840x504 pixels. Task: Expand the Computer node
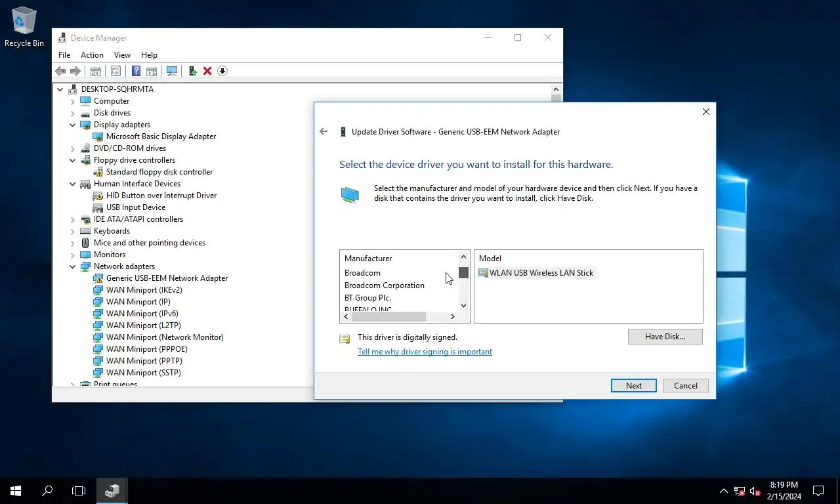(73, 101)
